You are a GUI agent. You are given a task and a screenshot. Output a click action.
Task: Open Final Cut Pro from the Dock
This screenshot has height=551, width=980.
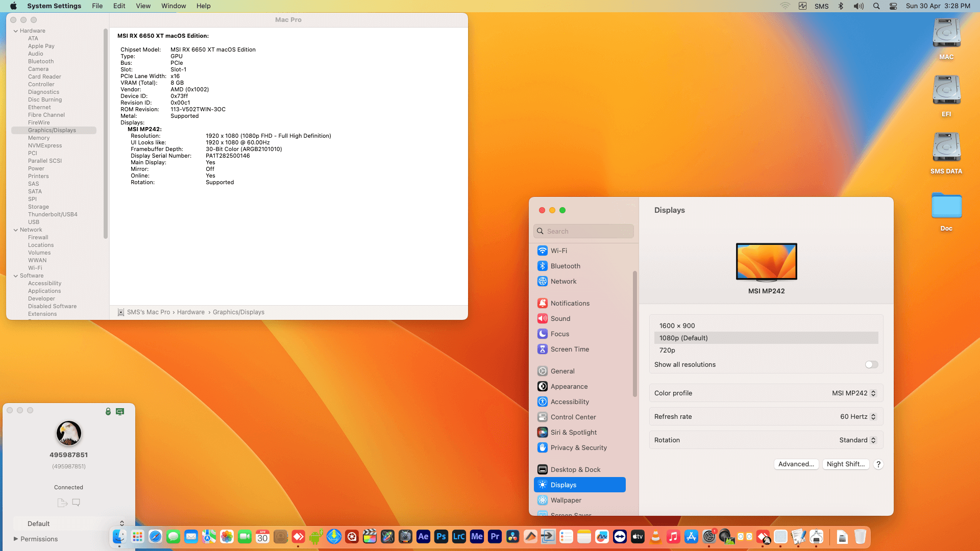[370, 537]
